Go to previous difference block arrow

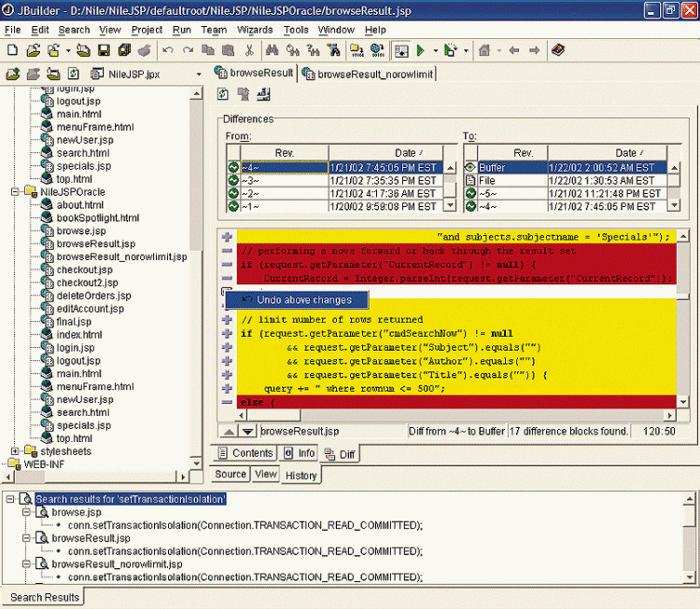(229, 431)
